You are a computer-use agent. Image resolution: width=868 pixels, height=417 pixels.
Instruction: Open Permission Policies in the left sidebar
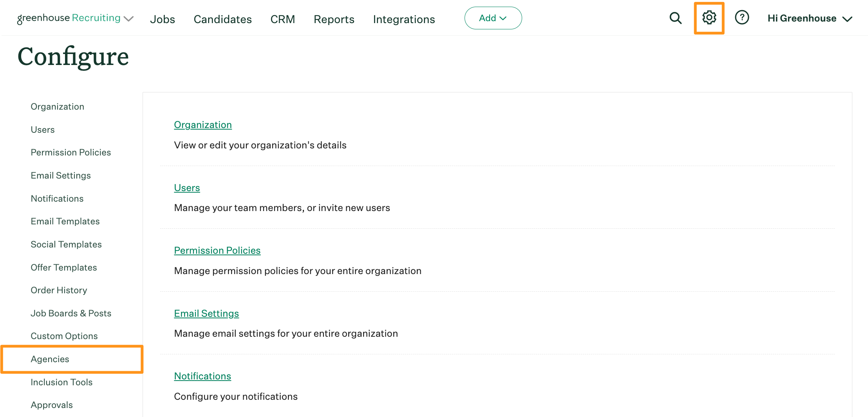click(71, 152)
